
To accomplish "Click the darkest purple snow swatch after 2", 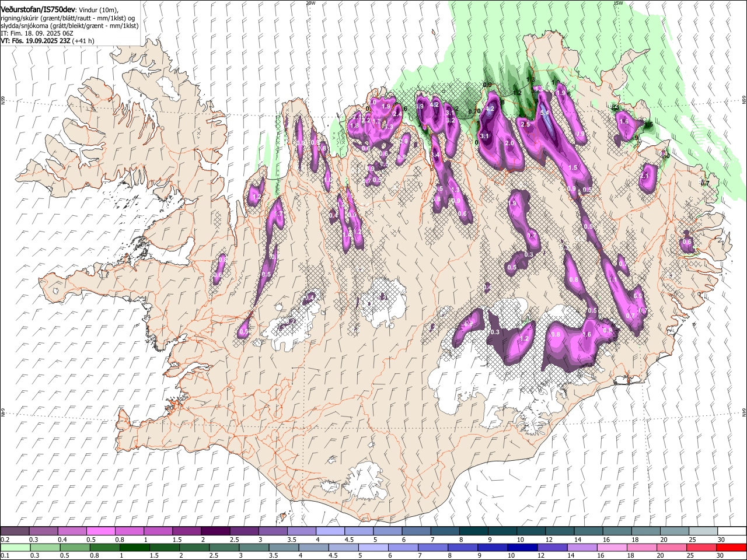I will click(215, 531).
